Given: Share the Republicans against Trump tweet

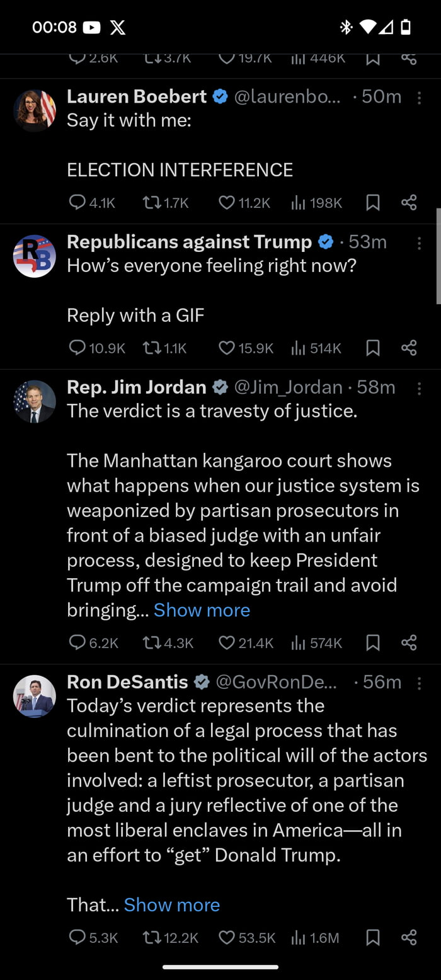Looking at the screenshot, I should click(409, 348).
